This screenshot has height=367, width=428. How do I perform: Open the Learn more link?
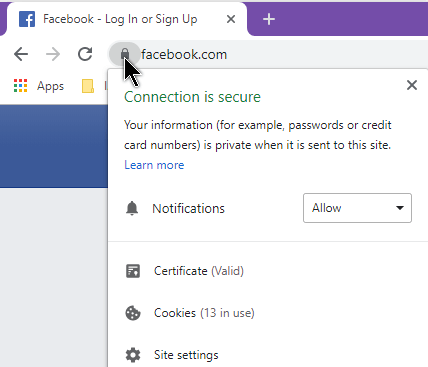click(x=154, y=165)
